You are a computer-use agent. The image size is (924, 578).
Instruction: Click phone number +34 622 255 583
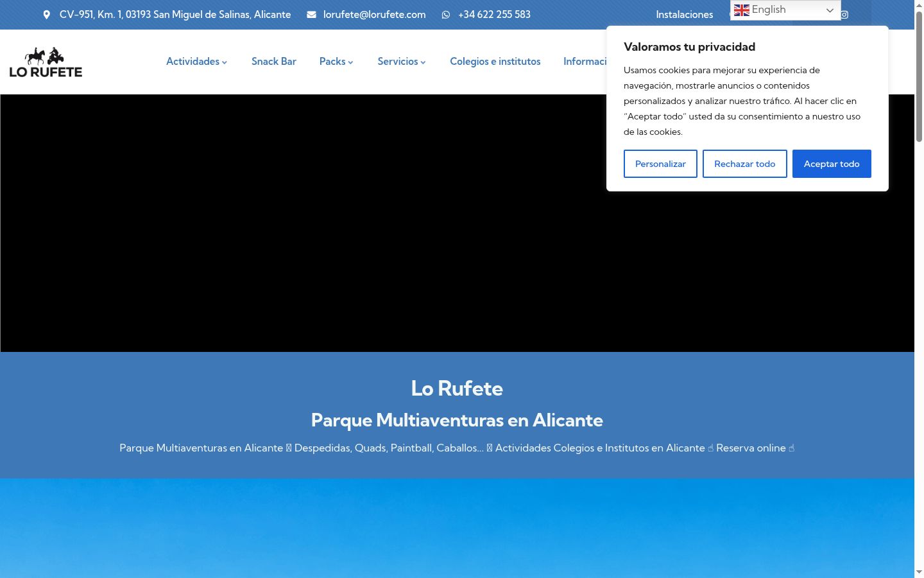click(x=494, y=15)
